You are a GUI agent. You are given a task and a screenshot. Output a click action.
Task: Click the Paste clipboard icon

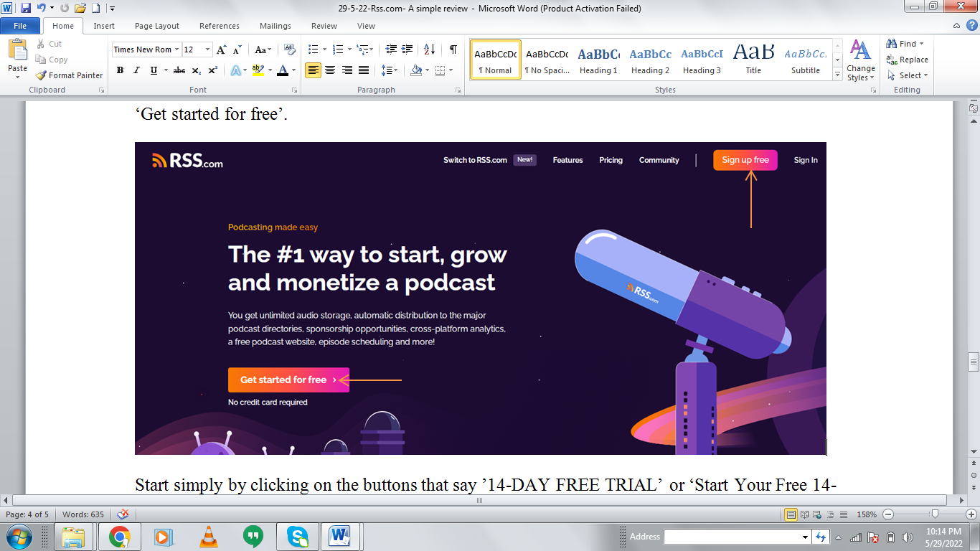pyautogui.click(x=17, y=50)
